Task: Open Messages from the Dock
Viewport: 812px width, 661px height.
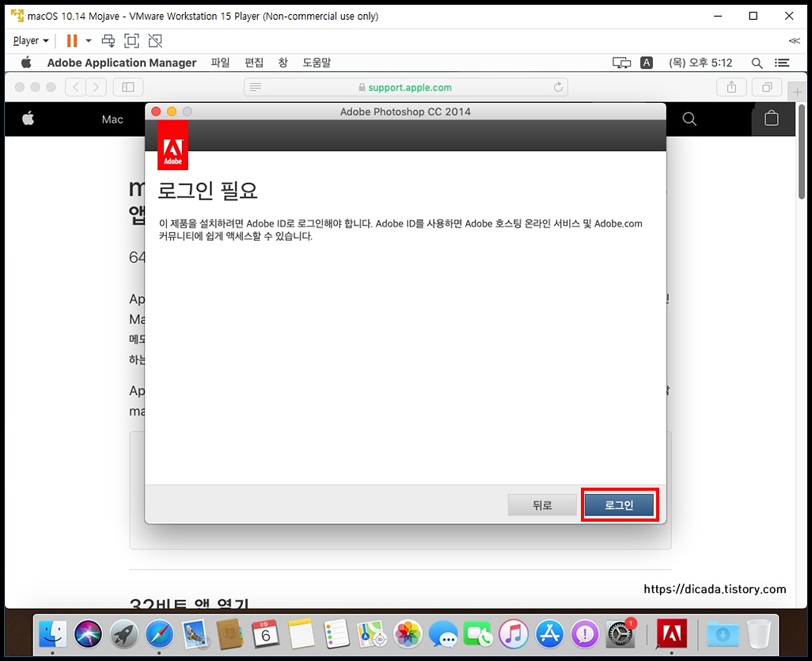Action: [443, 633]
